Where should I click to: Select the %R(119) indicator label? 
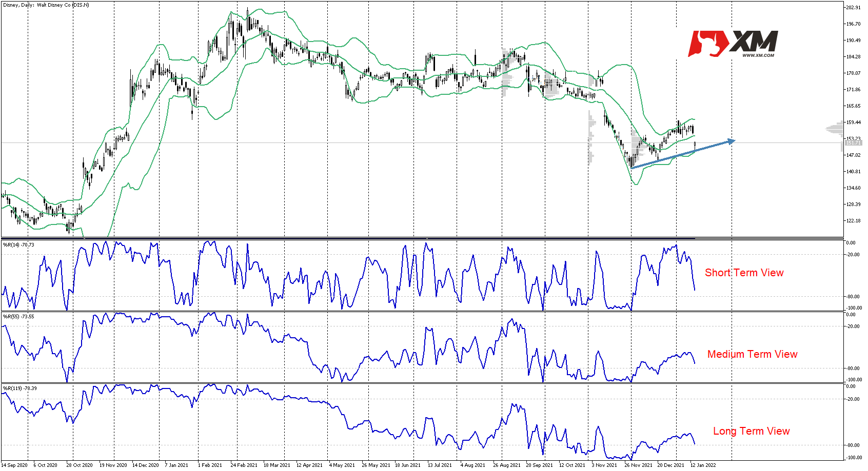[x=19, y=388]
